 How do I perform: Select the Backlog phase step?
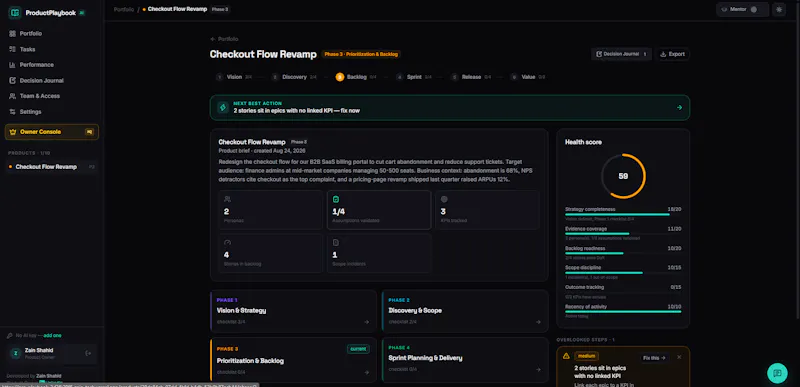tap(356, 77)
